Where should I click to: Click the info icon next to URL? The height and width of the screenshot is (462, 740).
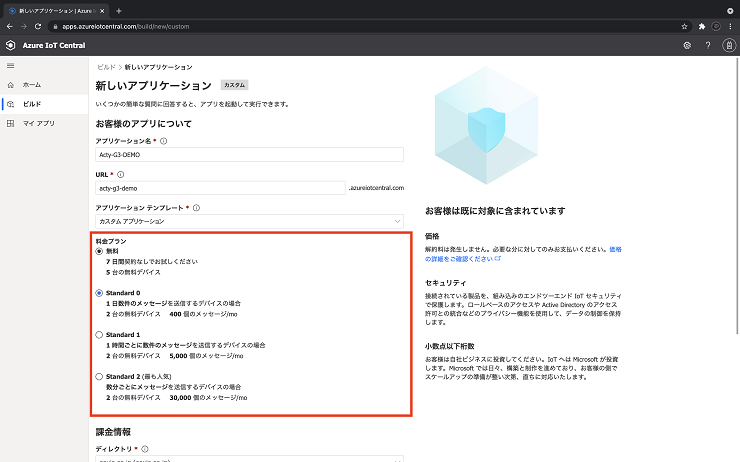tap(121, 175)
